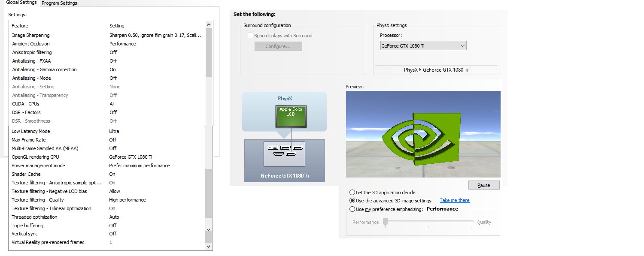Select Use the advanced 3D image settings
644x256 pixels.
click(352, 201)
